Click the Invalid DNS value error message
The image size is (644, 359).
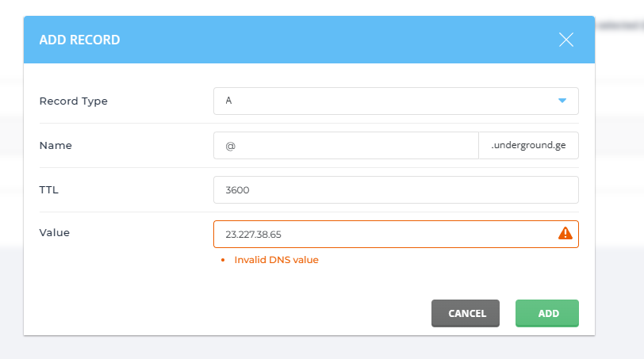276,260
